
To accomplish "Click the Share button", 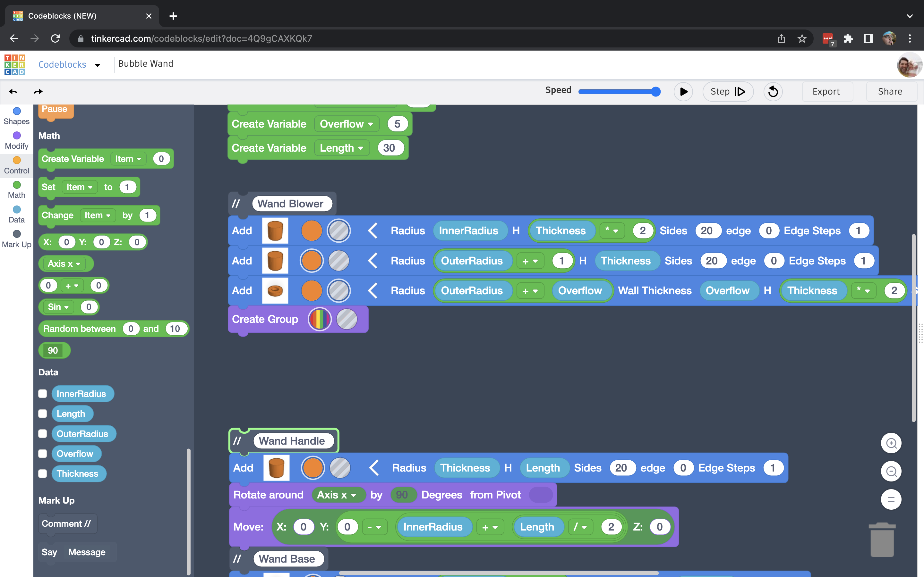I will click(x=890, y=92).
